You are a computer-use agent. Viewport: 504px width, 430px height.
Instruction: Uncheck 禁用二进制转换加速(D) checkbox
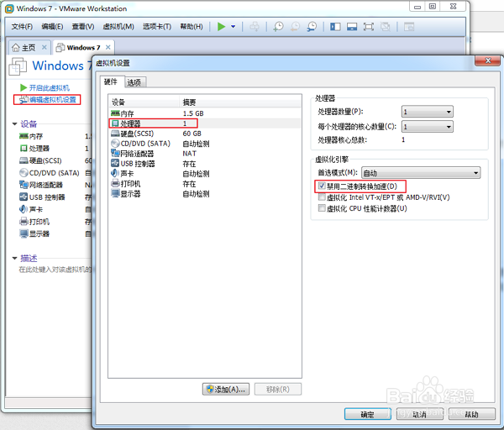pyautogui.click(x=322, y=186)
